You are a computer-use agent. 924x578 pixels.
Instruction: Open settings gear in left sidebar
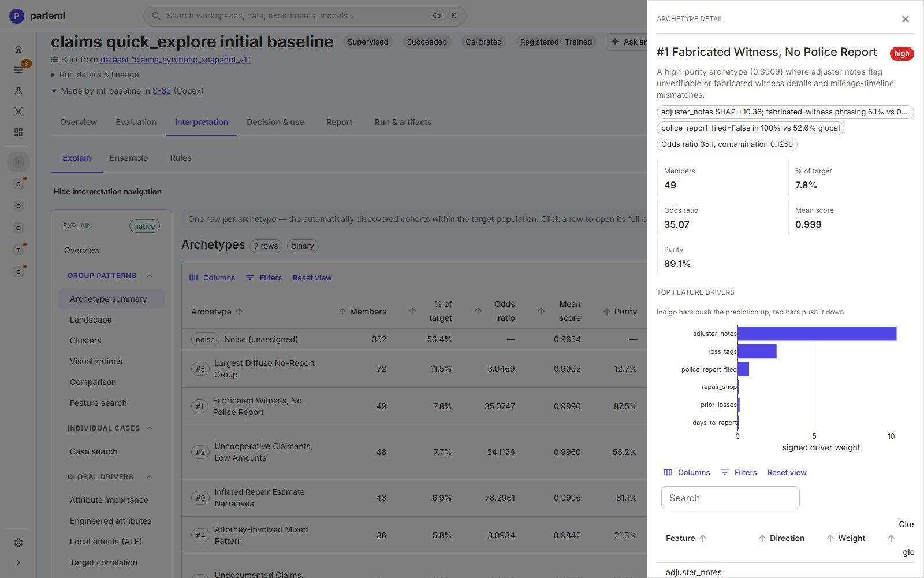(18, 543)
